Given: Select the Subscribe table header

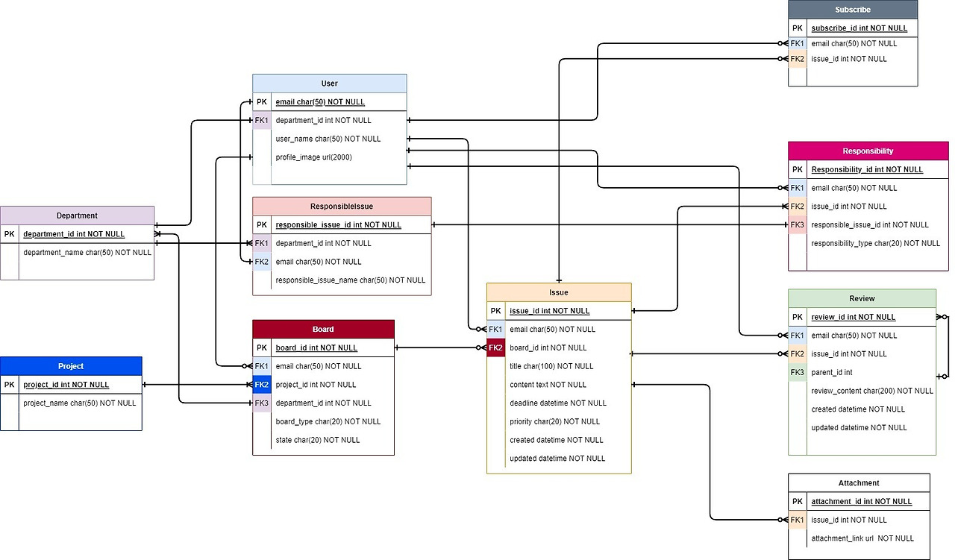Looking at the screenshot, I should click(853, 10).
